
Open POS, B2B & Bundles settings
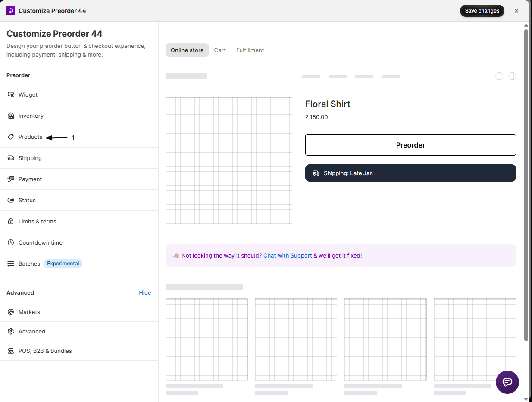point(79,351)
